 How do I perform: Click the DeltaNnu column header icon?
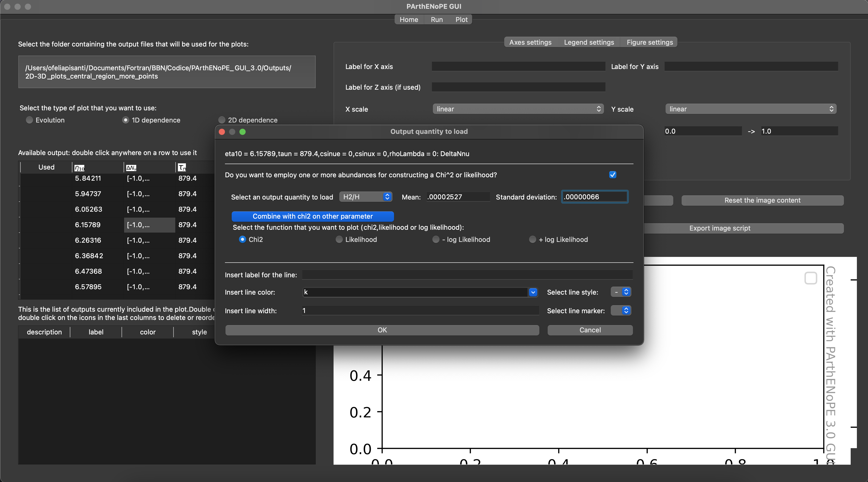[131, 167]
